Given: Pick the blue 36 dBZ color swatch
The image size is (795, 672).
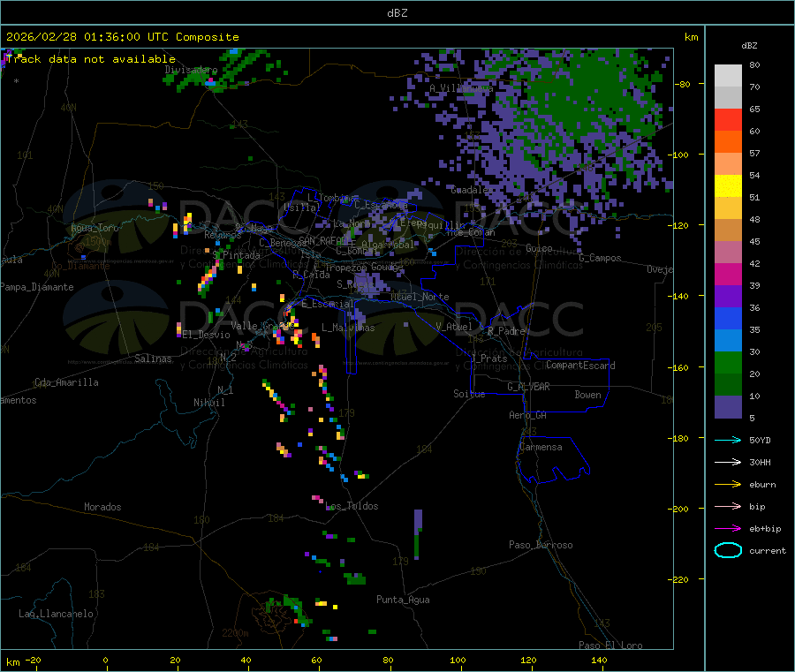Looking at the screenshot, I should (728, 318).
